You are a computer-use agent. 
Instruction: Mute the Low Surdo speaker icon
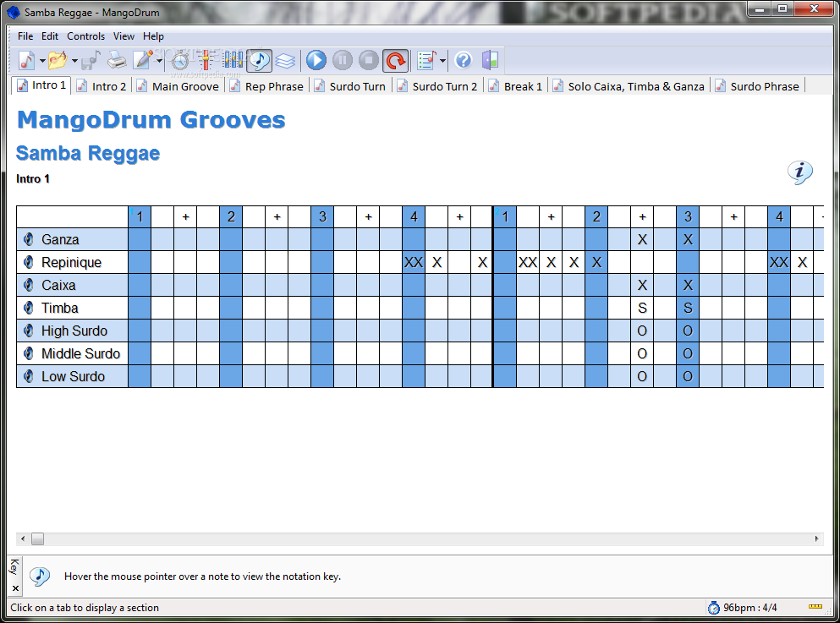click(x=29, y=376)
